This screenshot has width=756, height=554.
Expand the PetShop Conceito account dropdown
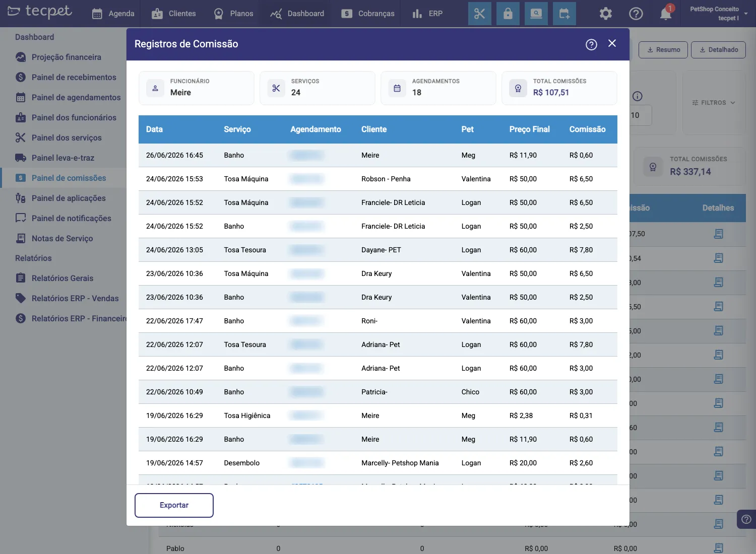pos(718,14)
